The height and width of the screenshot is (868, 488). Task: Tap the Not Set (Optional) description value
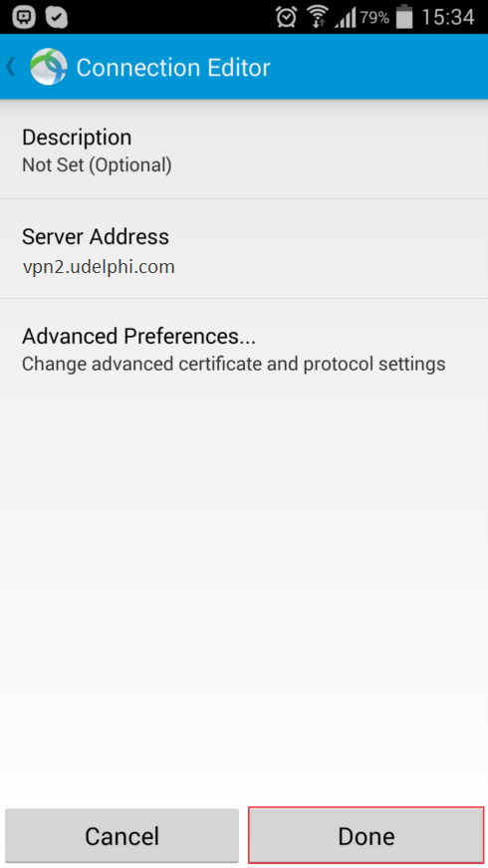(x=97, y=165)
